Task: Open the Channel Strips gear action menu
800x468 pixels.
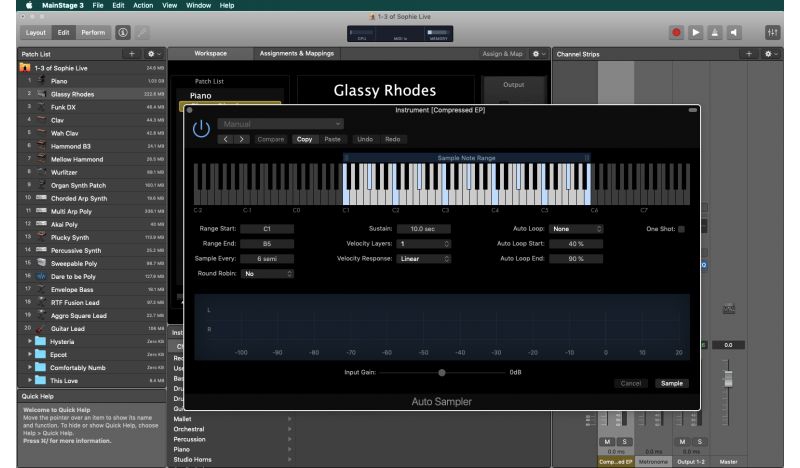Action: pos(770,54)
